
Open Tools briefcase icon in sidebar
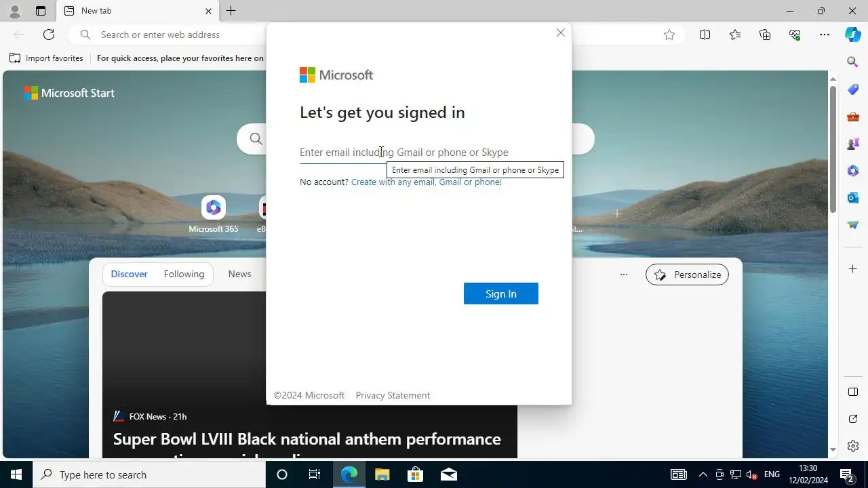tap(853, 117)
